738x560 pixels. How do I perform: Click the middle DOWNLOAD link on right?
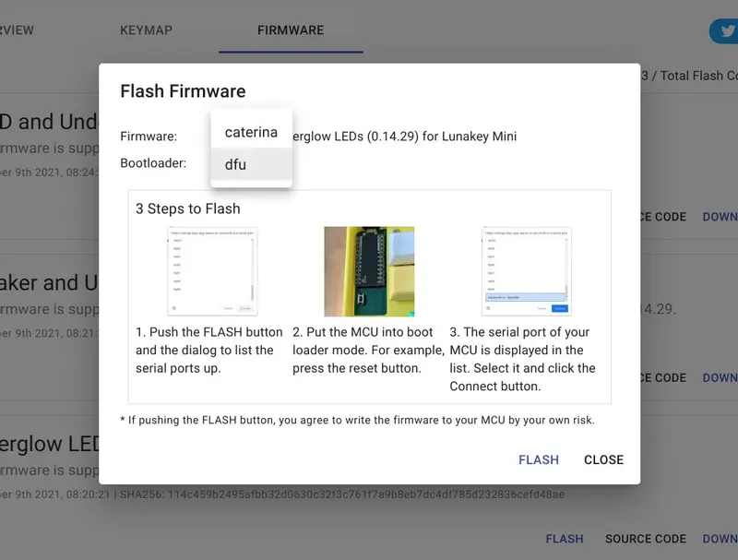point(720,377)
